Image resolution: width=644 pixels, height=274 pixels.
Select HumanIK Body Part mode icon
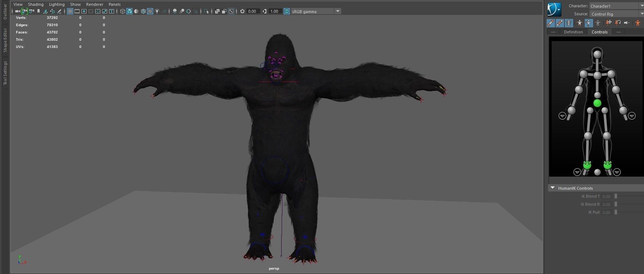click(x=588, y=23)
